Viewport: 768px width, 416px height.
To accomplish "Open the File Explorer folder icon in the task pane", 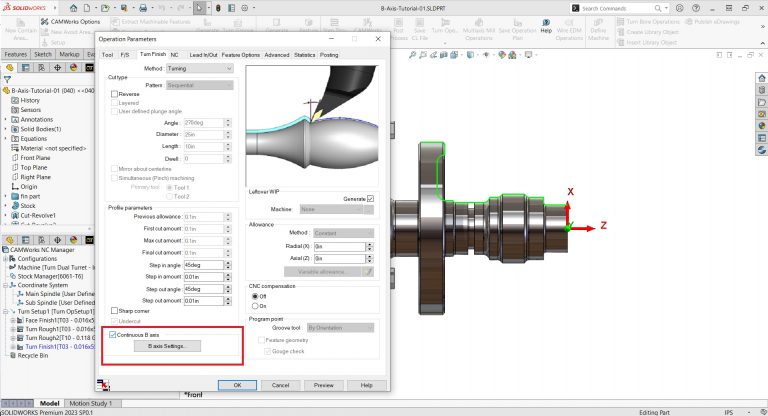I will (x=762, y=102).
